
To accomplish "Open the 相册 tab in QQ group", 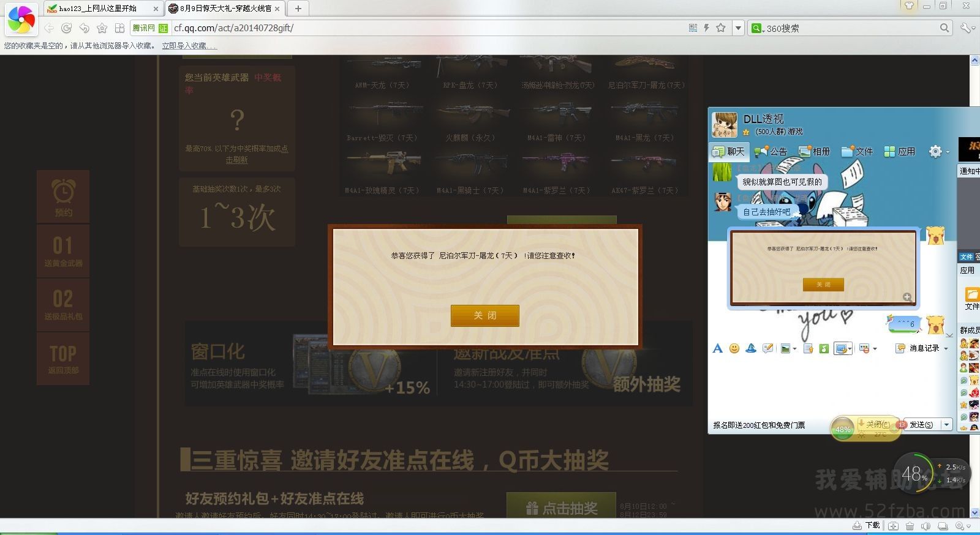I will pos(814,151).
